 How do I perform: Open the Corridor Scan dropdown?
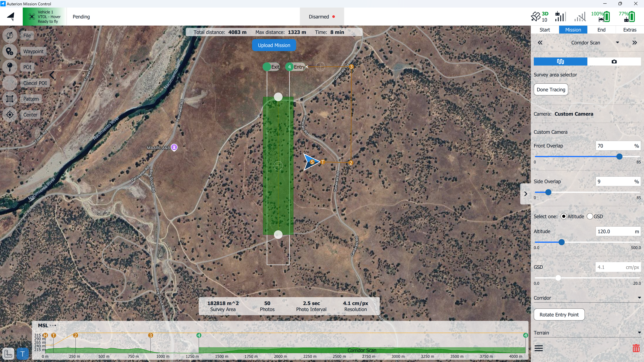pos(617,43)
